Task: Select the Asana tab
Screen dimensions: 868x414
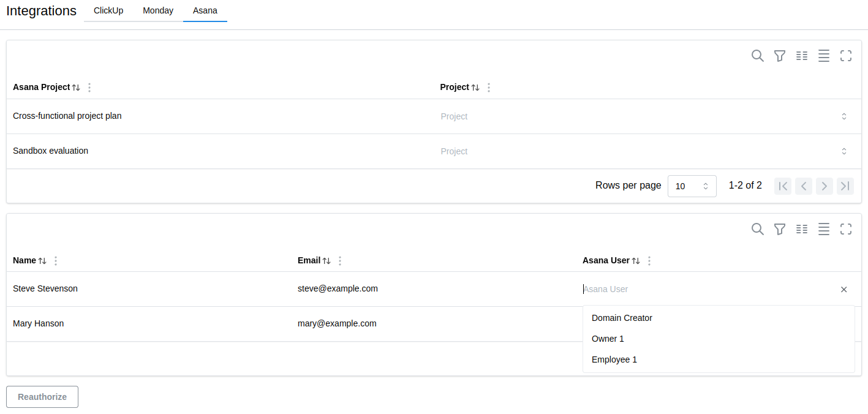Action: coord(205,10)
